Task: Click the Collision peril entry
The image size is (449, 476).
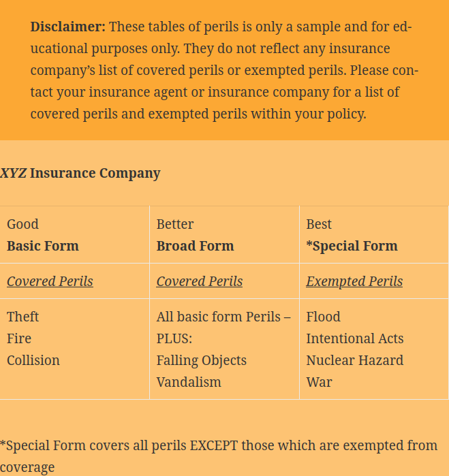Action: tap(33, 360)
